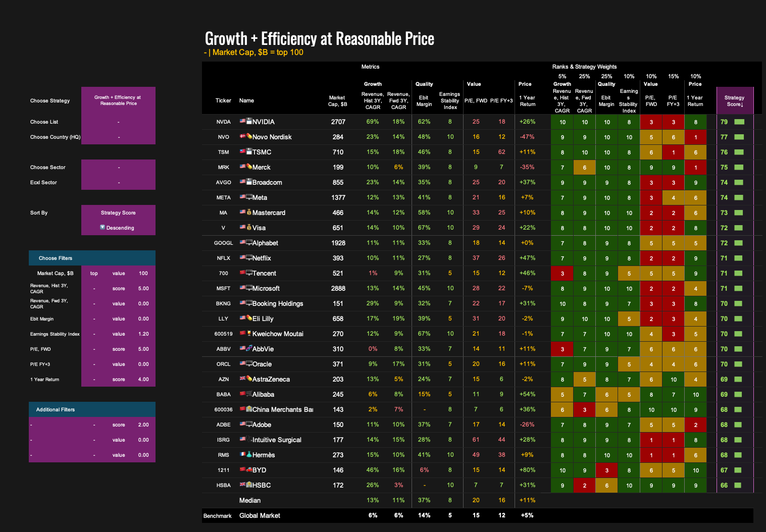Image resolution: width=766 pixels, height=532 pixels.
Task: Click the bank icon beside China Merchants
Action: [x=249, y=409]
